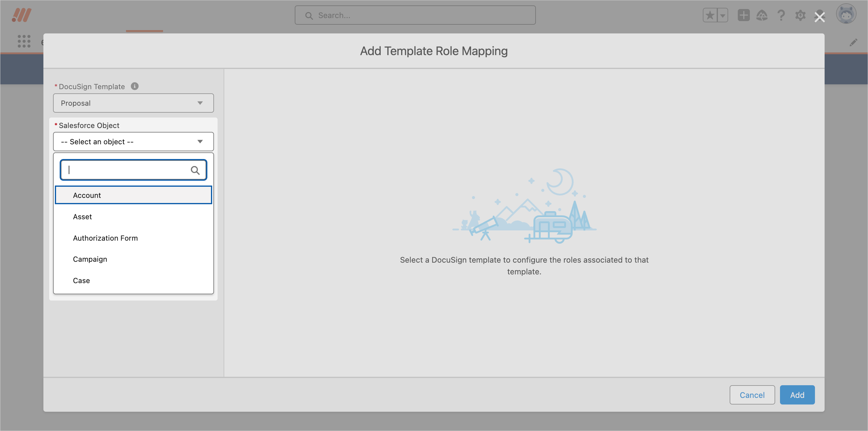This screenshot has height=431, width=868.
Task: Open the Trailhead guidance icon
Action: point(762,15)
